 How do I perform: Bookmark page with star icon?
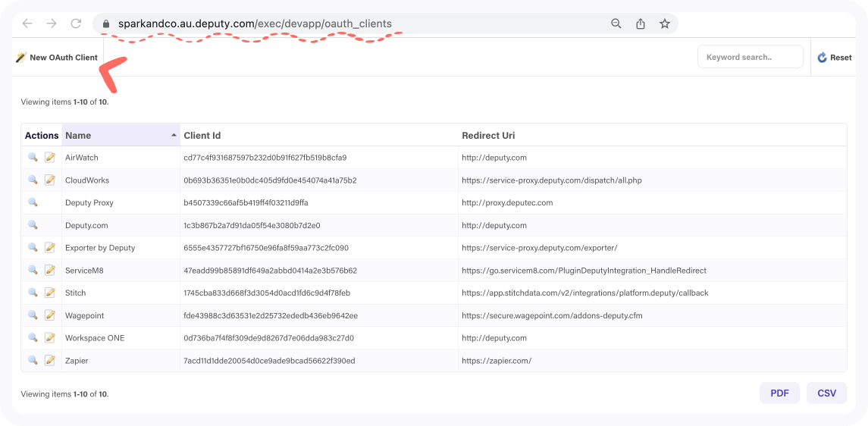pyautogui.click(x=665, y=23)
